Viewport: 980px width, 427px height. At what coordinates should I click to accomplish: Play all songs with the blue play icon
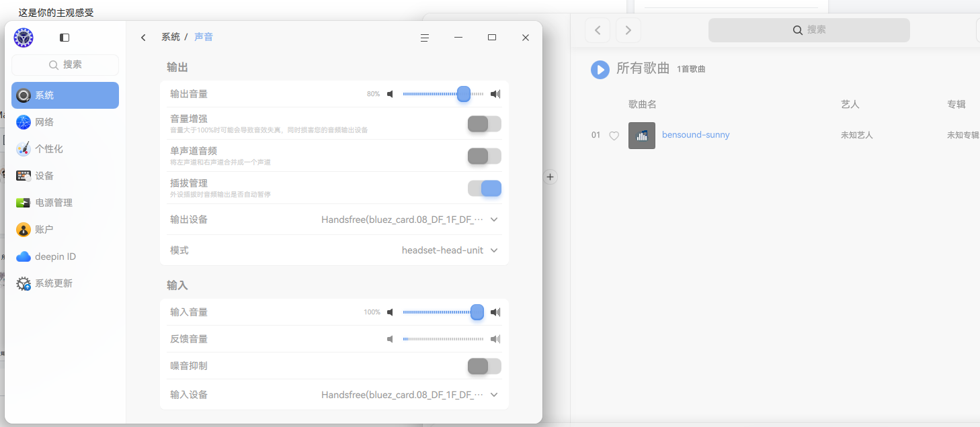click(600, 69)
